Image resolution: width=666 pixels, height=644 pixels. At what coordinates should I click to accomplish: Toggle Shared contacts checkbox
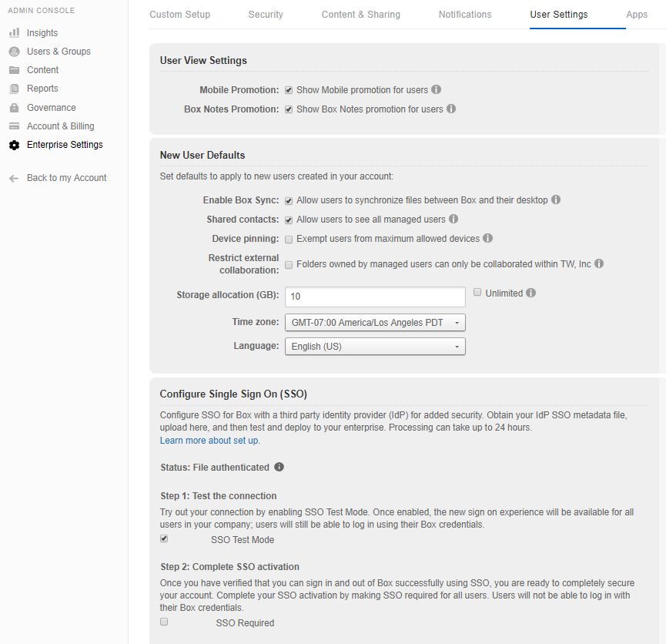click(x=289, y=220)
